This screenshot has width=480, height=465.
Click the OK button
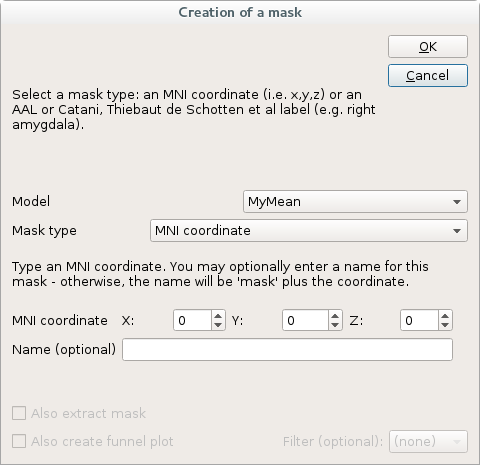point(428,46)
